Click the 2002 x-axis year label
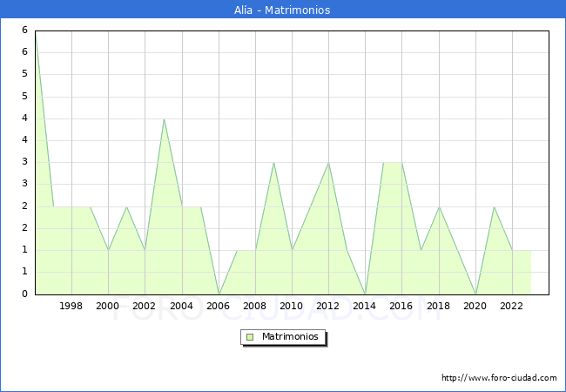The width and height of the screenshot is (566, 392). [145, 306]
